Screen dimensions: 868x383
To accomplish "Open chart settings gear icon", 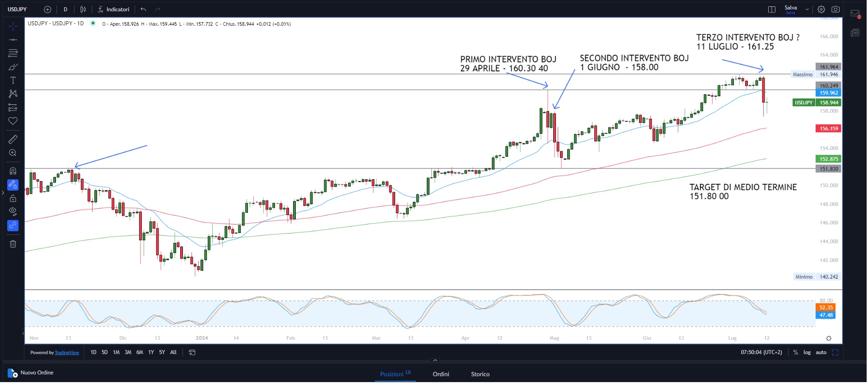I will [821, 9].
